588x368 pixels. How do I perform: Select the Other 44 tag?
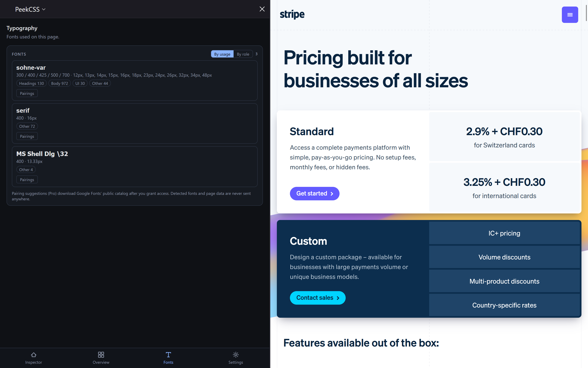(100, 83)
